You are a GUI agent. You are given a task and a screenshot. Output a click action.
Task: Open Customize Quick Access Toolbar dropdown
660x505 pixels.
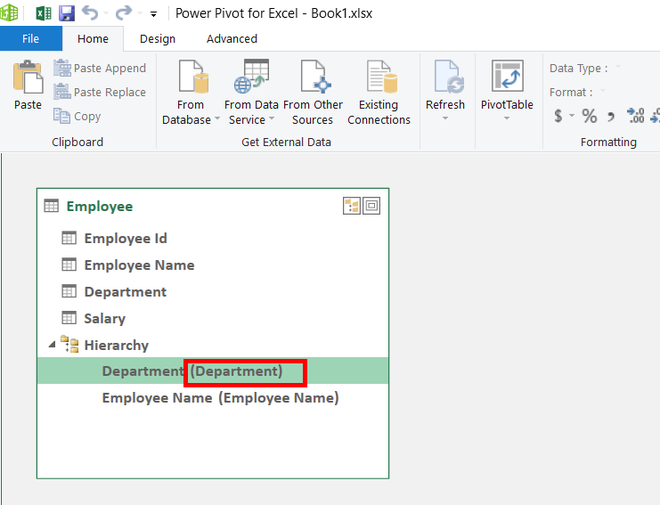[x=154, y=14]
